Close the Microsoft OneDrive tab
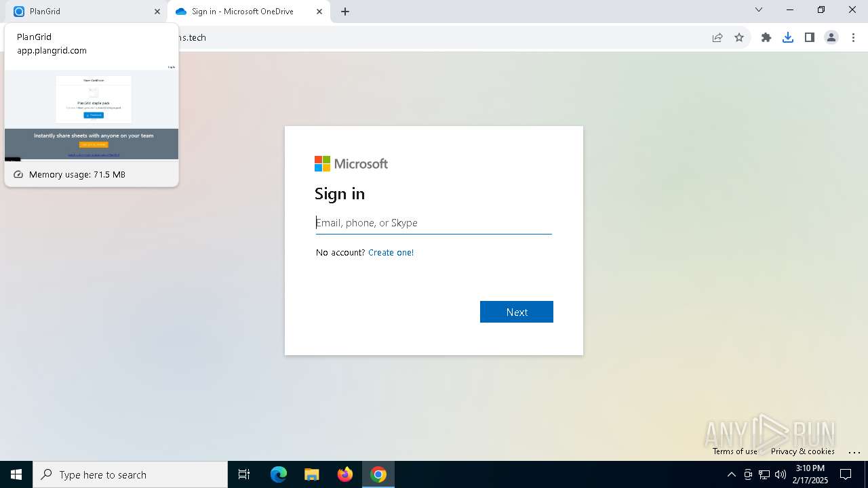 point(319,12)
